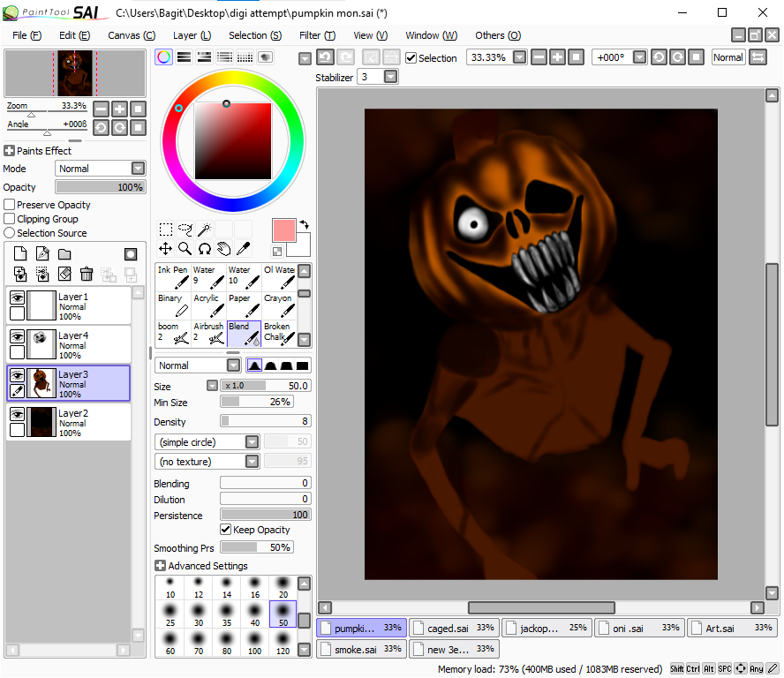Switch to the oni .sai document tab
Viewport: 784px width, 678px height.
pos(639,628)
